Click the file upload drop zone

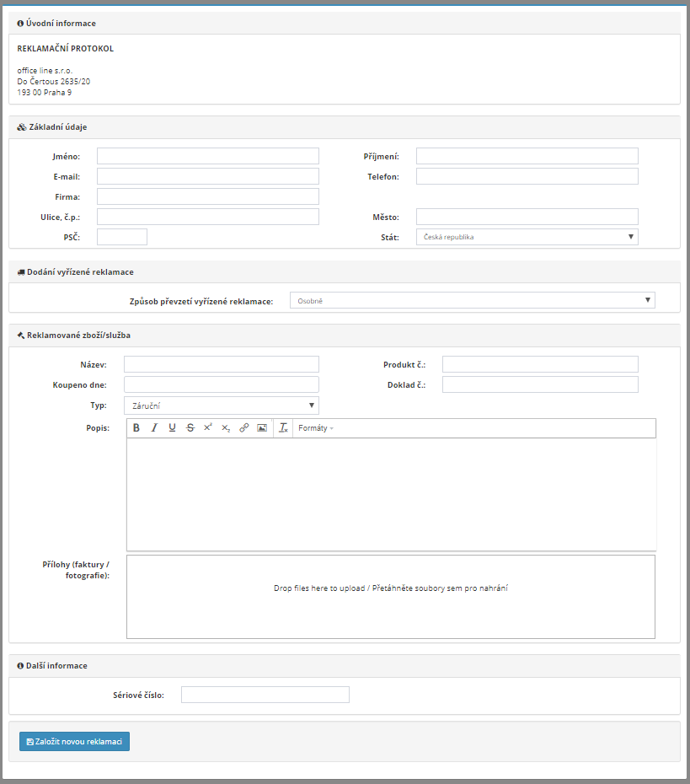390,597
